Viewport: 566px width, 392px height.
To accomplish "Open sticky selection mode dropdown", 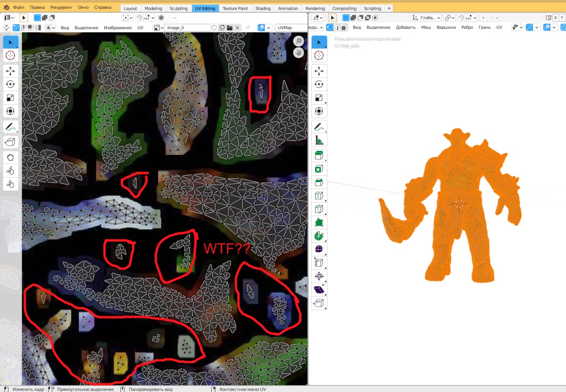I will pyautogui.click(x=50, y=28).
